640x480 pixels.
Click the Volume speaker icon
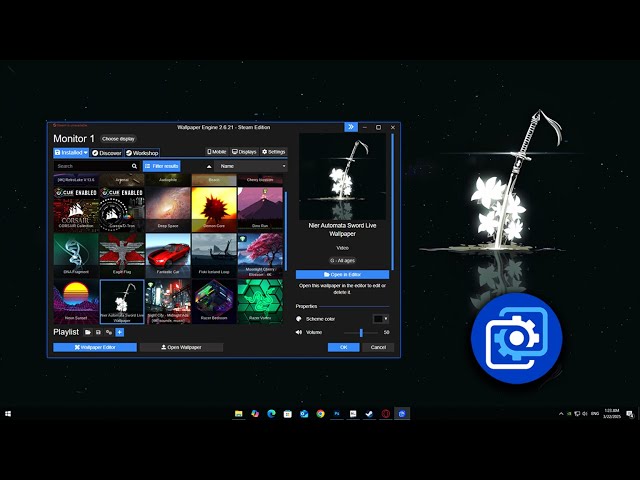(299, 332)
